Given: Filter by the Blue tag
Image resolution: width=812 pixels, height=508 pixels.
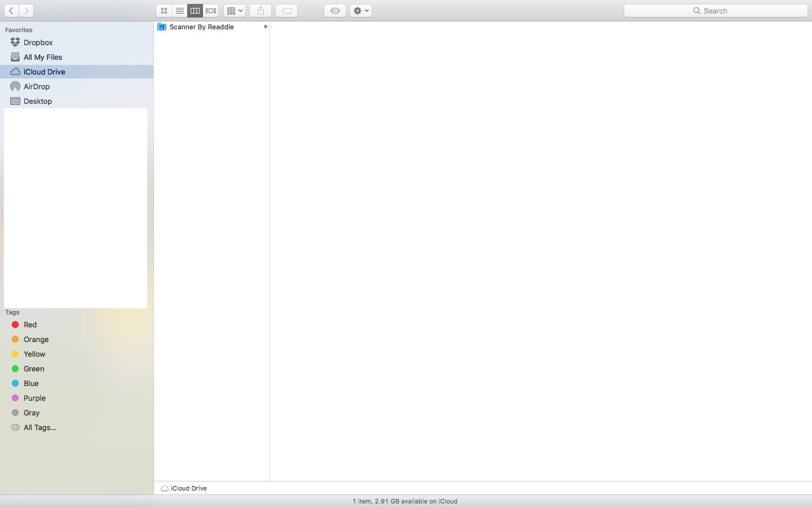Looking at the screenshot, I should point(77,383).
